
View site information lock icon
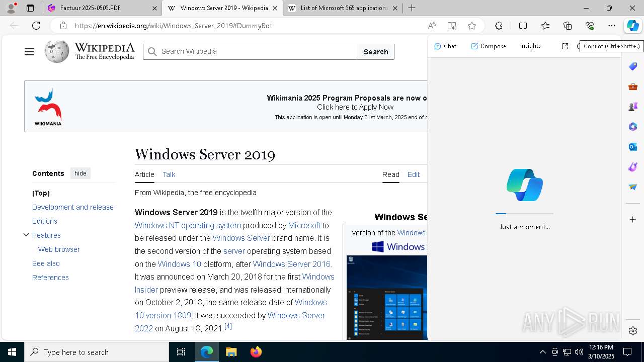click(63, 26)
